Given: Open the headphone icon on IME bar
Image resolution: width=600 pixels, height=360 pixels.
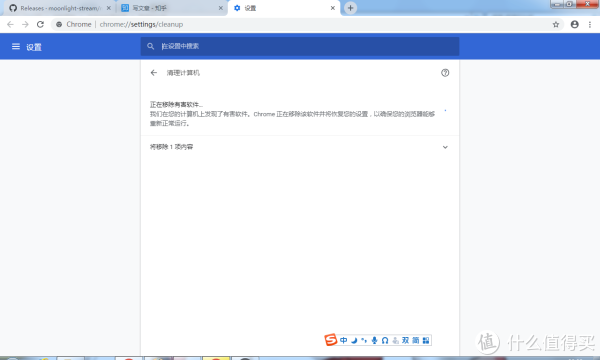Looking at the screenshot, I should click(x=385, y=340).
